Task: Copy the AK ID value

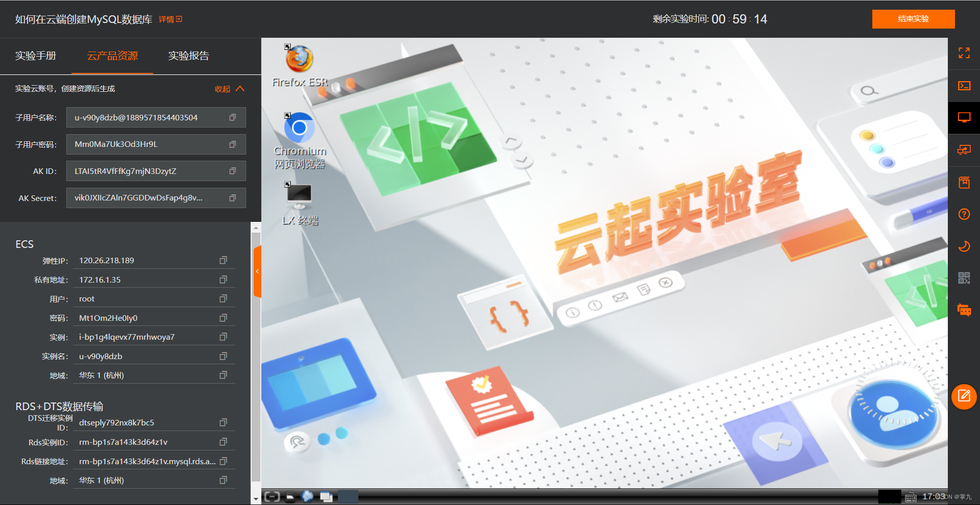Action: tap(233, 171)
